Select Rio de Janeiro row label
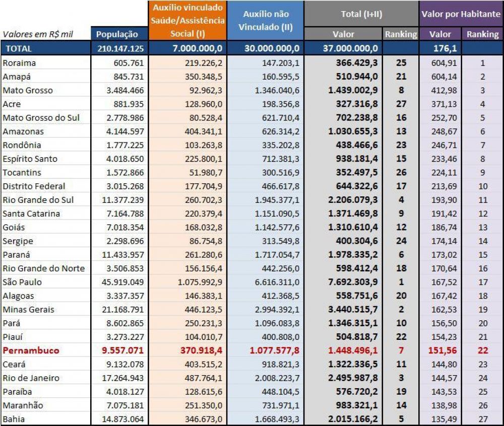This screenshot has height=426, width=504. (31, 378)
